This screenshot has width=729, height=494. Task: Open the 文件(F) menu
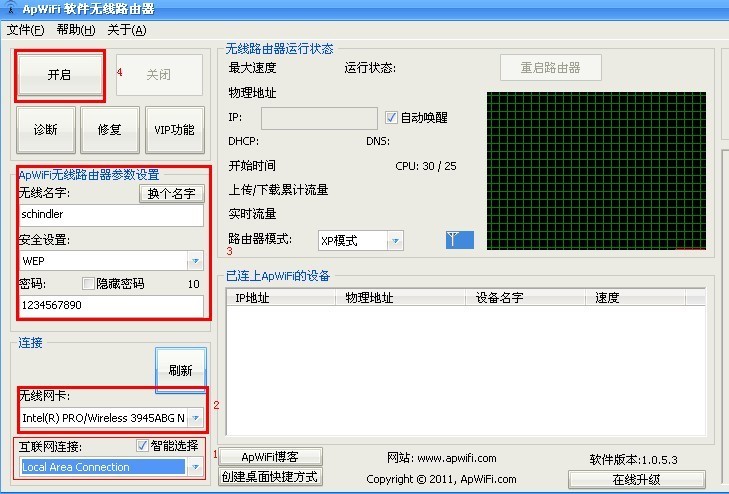26,30
